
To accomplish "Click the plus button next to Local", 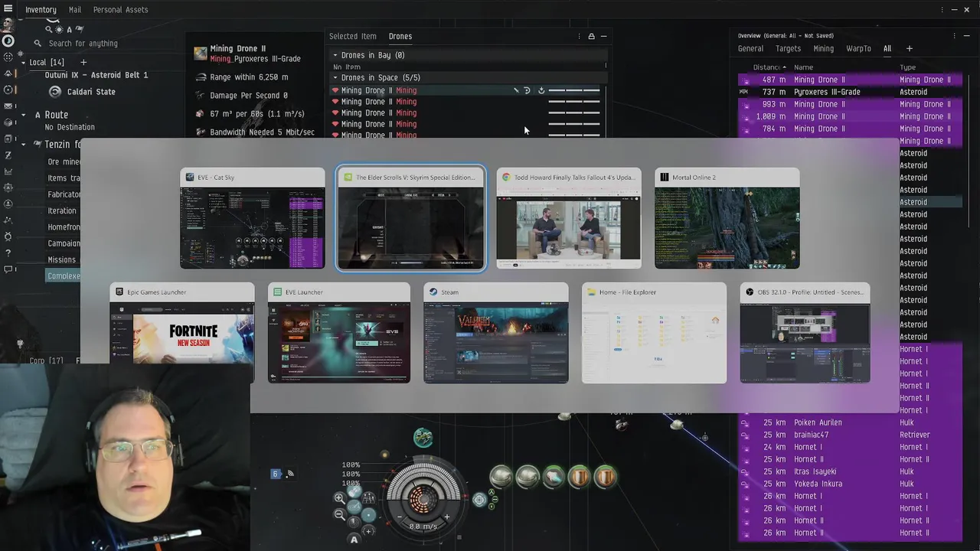I will point(83,62).
